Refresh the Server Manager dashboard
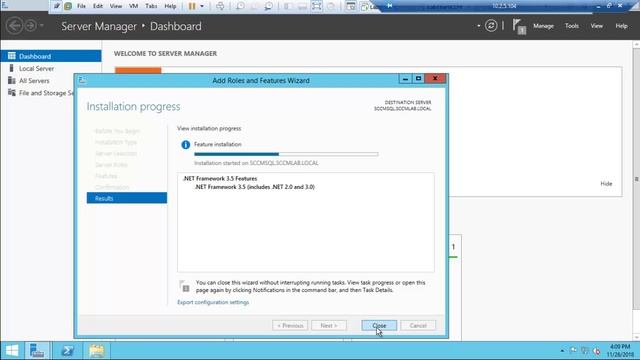 [491, 26]
